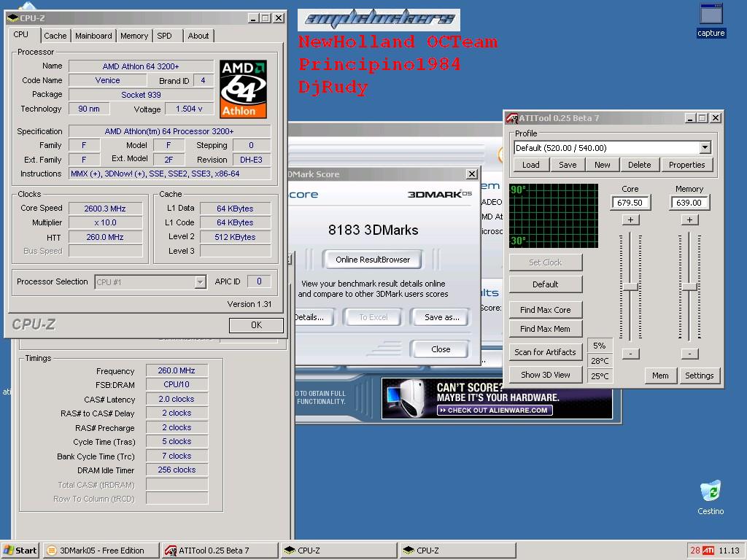The image size is (747, 560).
Task: Open the capture desktop icon
Action: (x=711, y=20)
